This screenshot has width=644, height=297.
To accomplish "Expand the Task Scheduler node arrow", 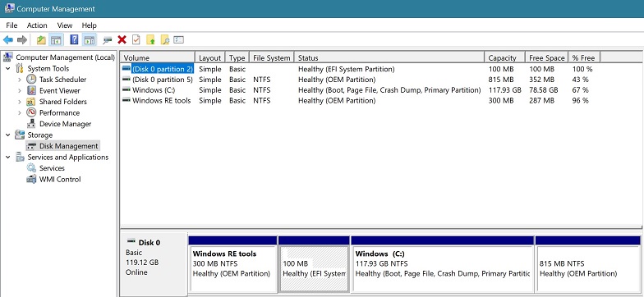I will (20, 80).
